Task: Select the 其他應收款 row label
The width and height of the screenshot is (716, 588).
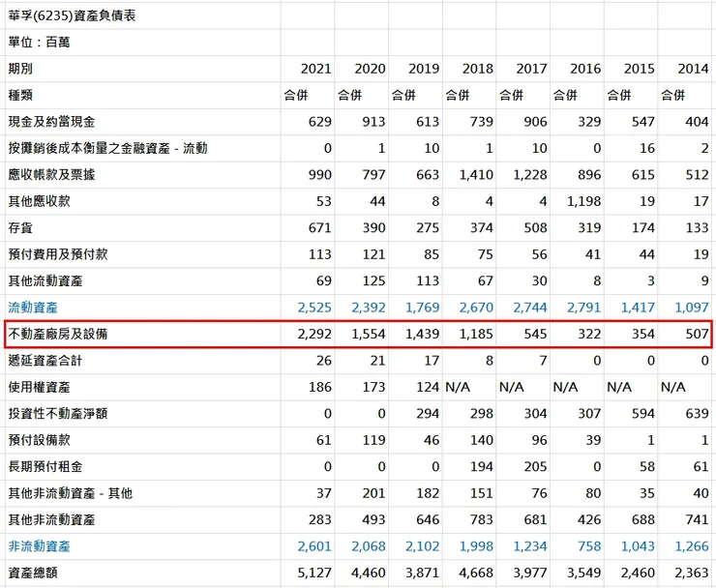Action: click(39, 201)
